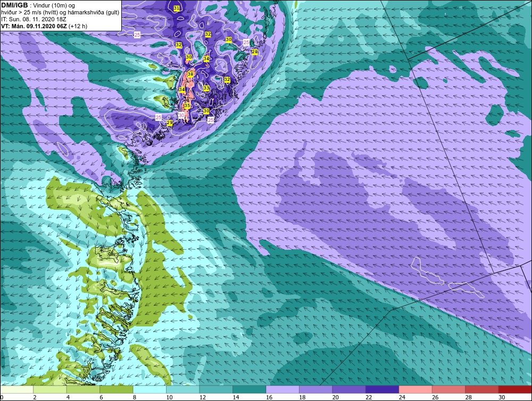Click the 10–12 m/s light teal legend swatch
Viewport: 532px width, 401px height.
[183, 389]
